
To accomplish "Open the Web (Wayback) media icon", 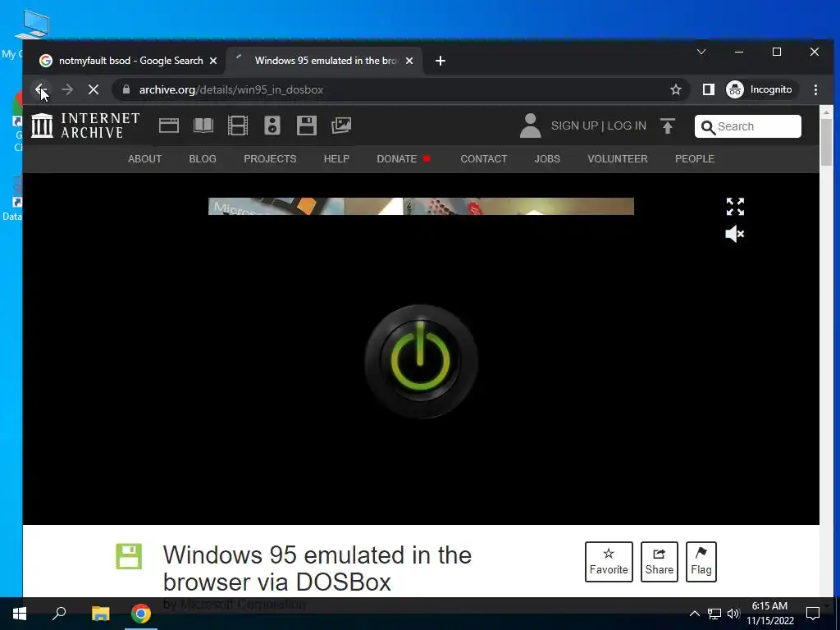I will 169,126.
